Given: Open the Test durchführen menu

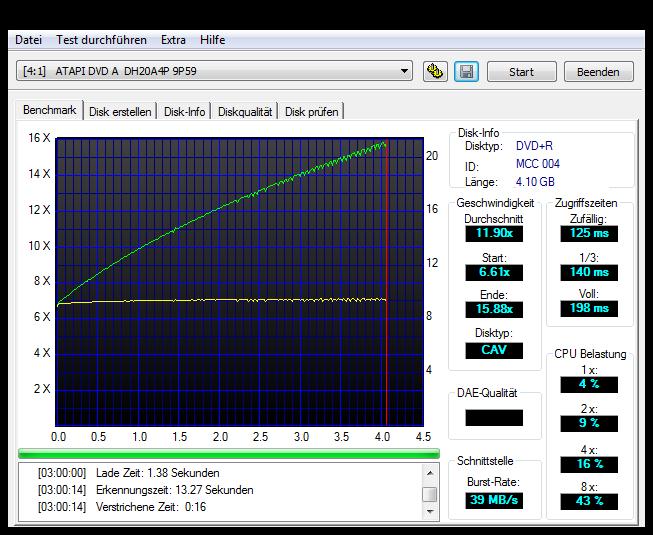Looking at the screenshot, I should (x=101, y=40).
